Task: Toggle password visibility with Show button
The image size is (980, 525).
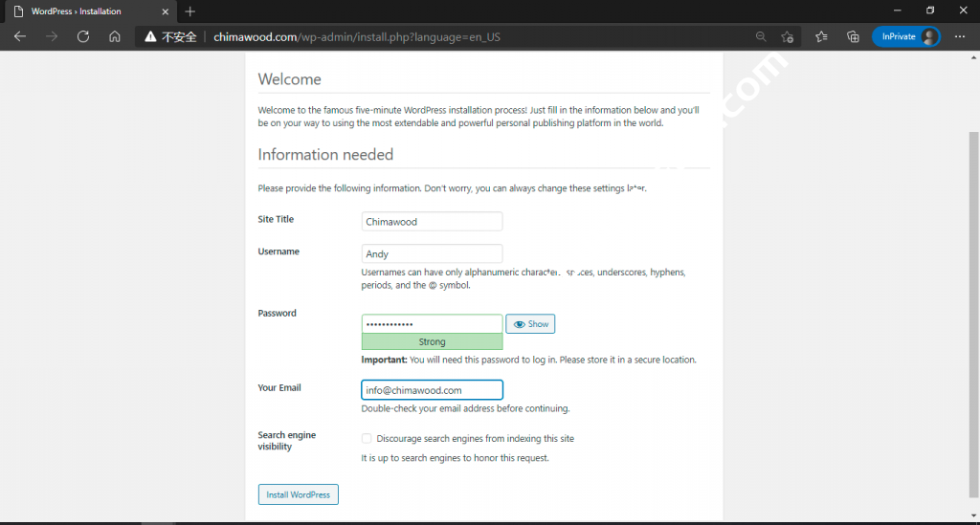Action: tap(530, 324)
